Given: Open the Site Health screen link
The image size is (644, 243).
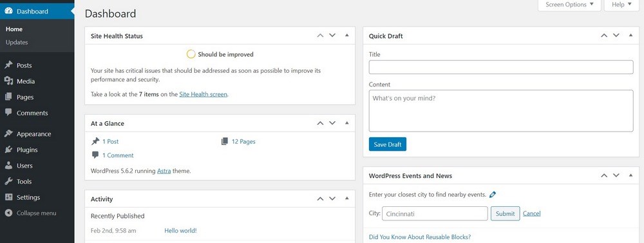Looking at the screenshot, I should (x=204, y=94).
